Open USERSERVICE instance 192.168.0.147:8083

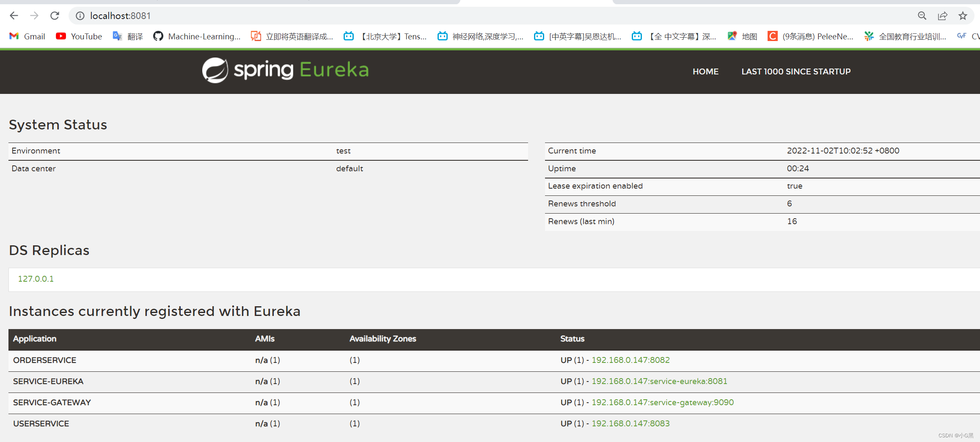pyautogui.click(x=630, y=423)
